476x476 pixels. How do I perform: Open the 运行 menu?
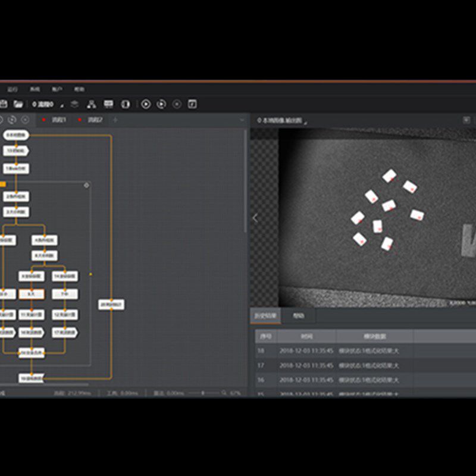(x=12, y=89)
